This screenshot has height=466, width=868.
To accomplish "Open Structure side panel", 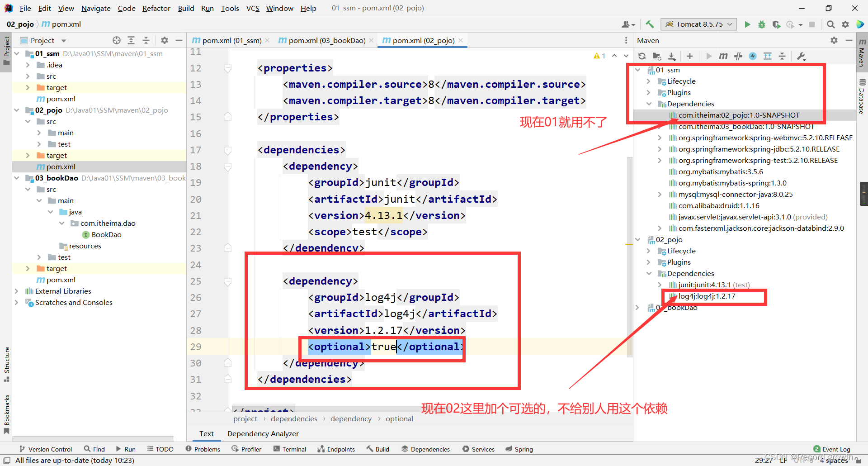I will (x=7, y=365).
